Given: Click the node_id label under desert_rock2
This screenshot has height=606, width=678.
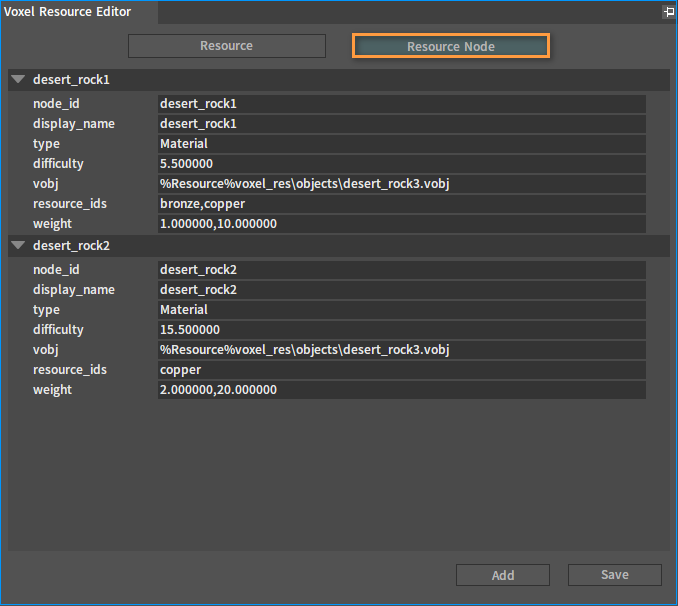Looking at the screenshot, I should click(56, 270).
